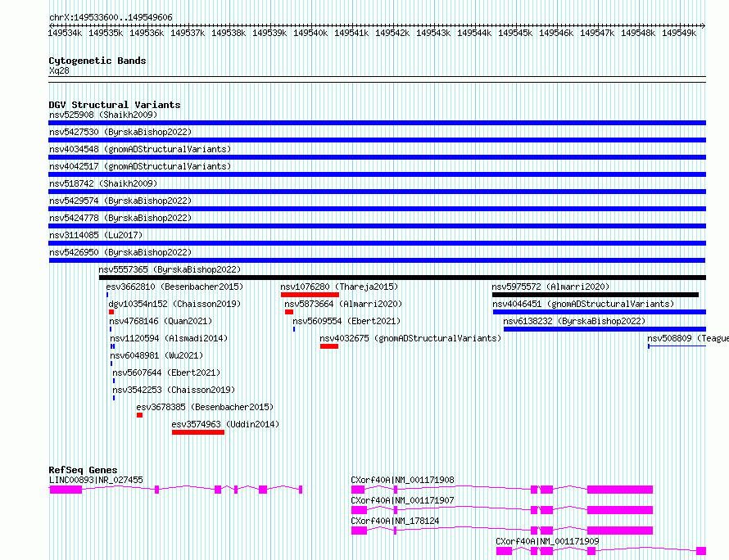Click the blue nsv6138232 variant bar
This screenshot has width=729, height=560.
click(x=604, y=329)
